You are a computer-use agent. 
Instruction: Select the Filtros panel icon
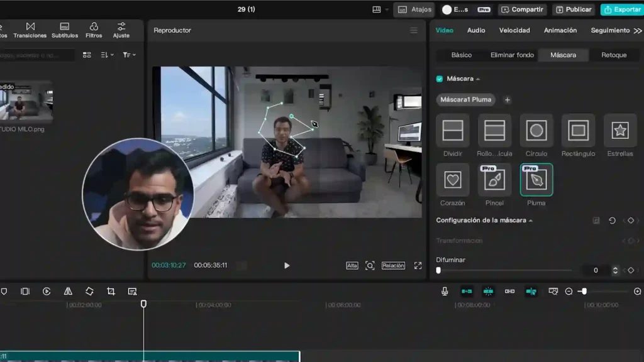(93, 26)
